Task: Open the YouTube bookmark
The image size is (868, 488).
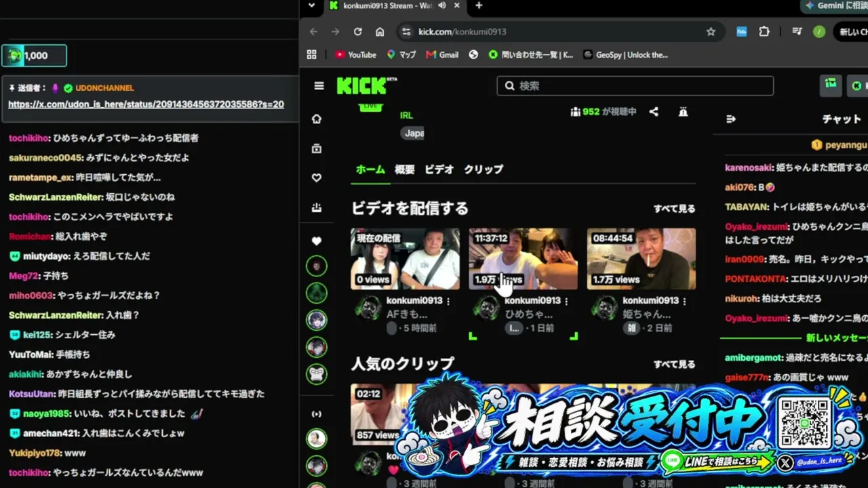Action: 355,55
